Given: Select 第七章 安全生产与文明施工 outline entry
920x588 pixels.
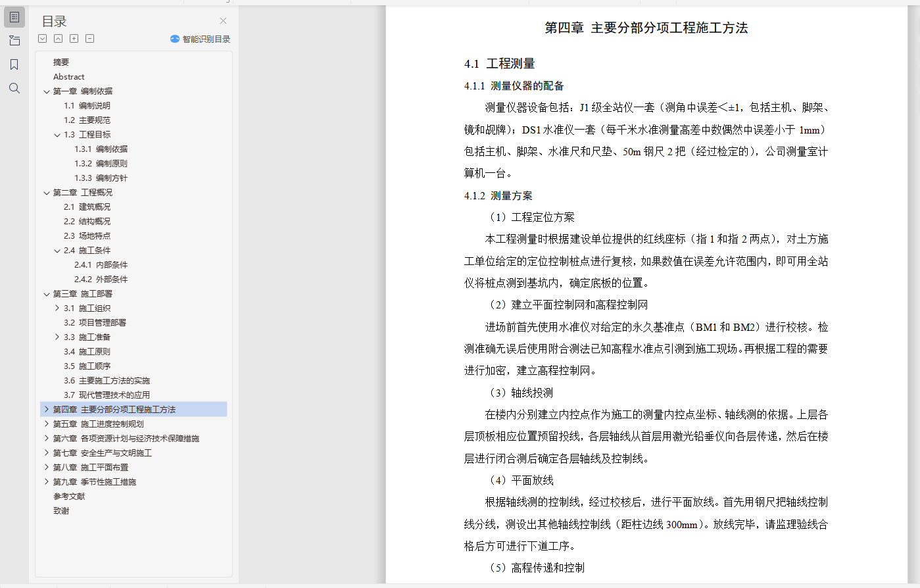Looking at the screenshot, I should pyautogui.click(x=103, y=453).
